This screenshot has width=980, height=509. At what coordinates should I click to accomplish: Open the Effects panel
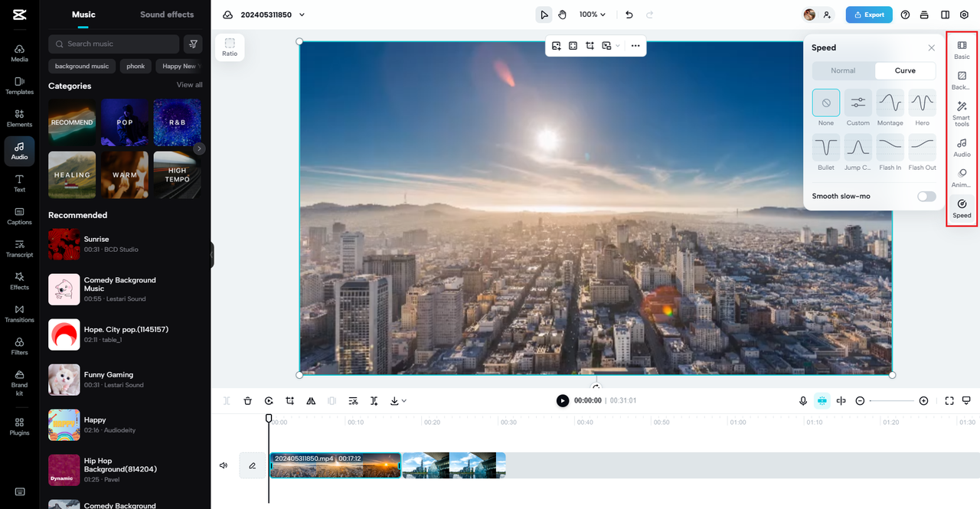click(x=19, y=281)
